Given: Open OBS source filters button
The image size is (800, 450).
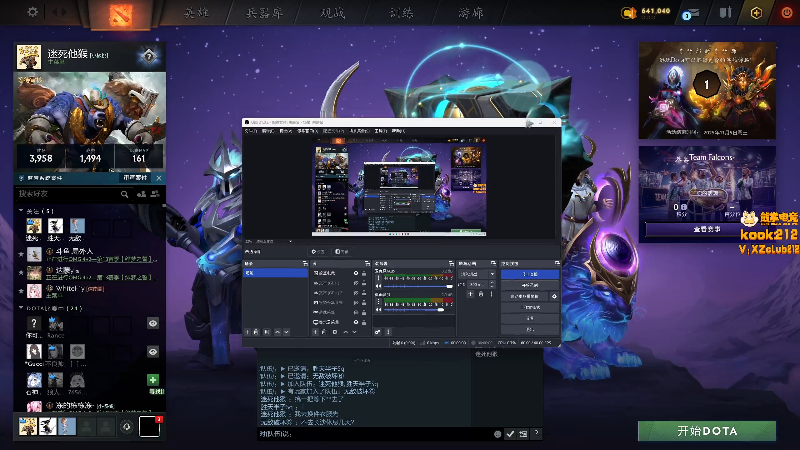Looking at the screenshot, I should pyautogui.click(x=341, y=252).
